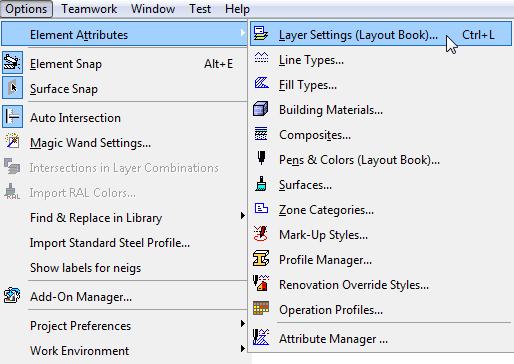Expand Find & Replace in Library submenu arrow

click(x=243, y=216)
